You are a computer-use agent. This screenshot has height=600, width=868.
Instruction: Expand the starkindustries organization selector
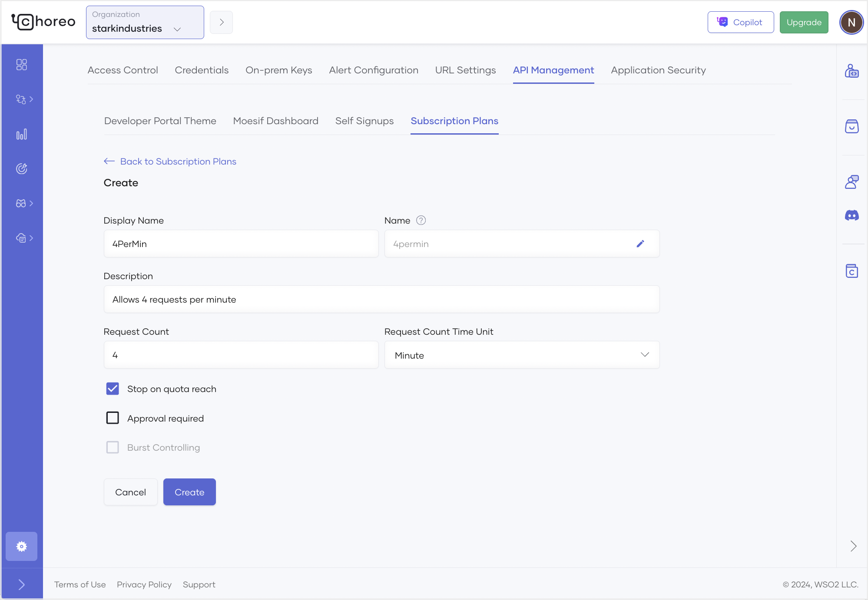coord(145,23)
